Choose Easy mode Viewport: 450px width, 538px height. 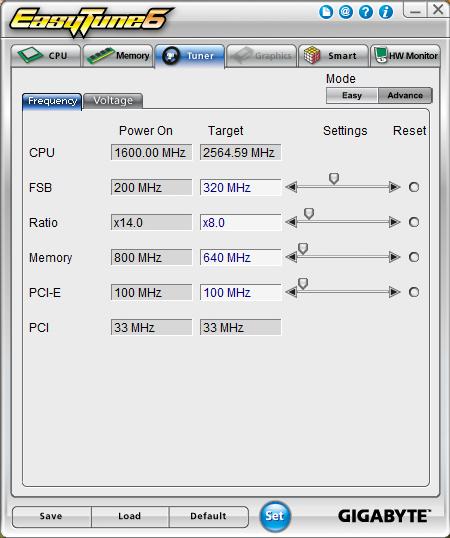(352, 95)
